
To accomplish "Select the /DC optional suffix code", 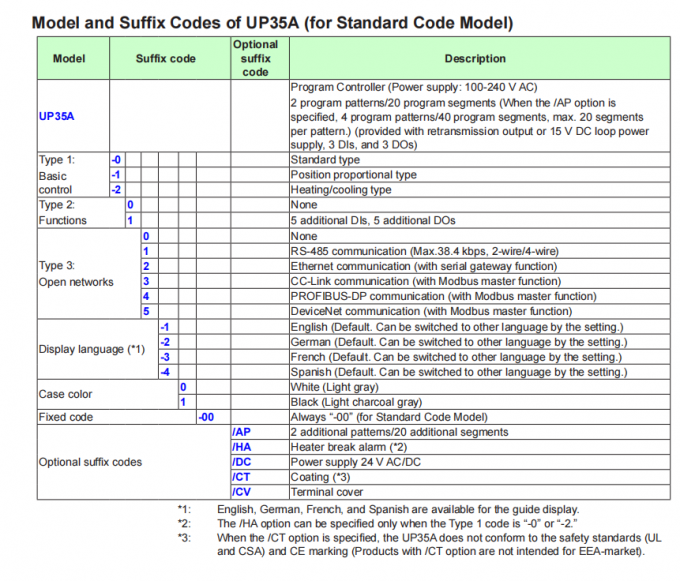I will 241,462.
